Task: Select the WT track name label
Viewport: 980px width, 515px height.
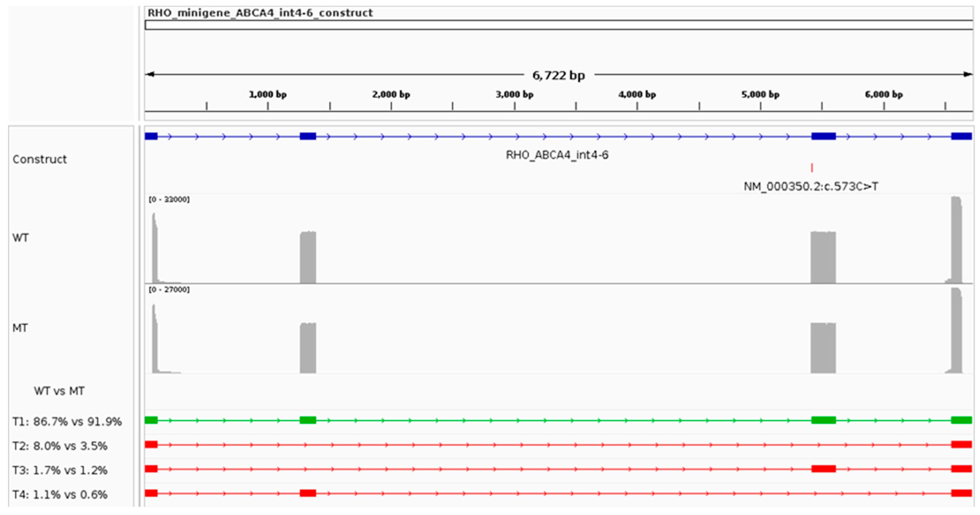Action: pyautogui.click(x=20, y=238)
